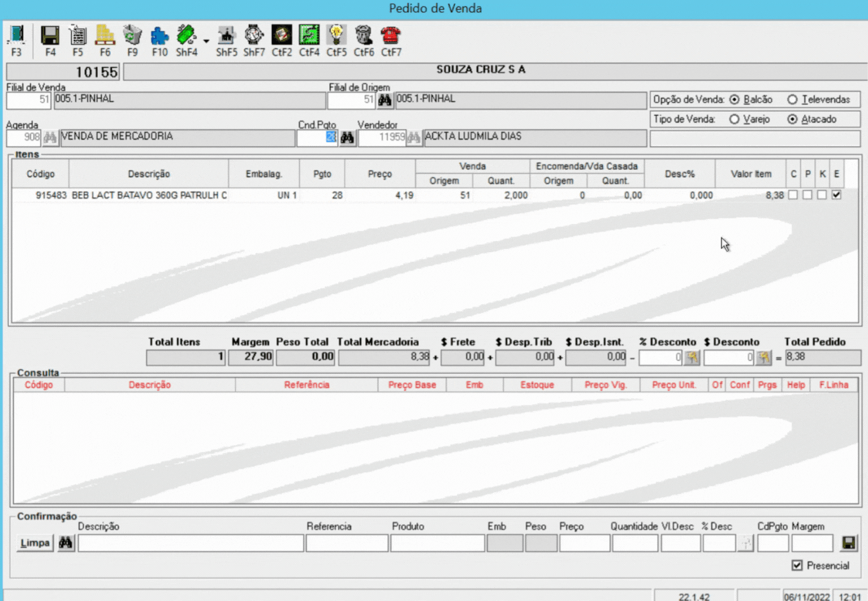Viewport: 868px width, 601px height.
Task: Open the F5 document list icon
Action: click(x=77, y=36)
